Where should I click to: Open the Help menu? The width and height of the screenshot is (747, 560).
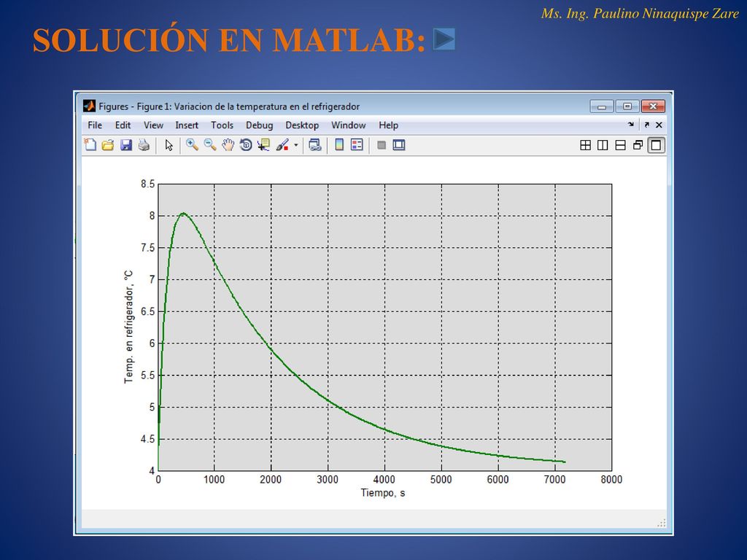click(388, 125)
